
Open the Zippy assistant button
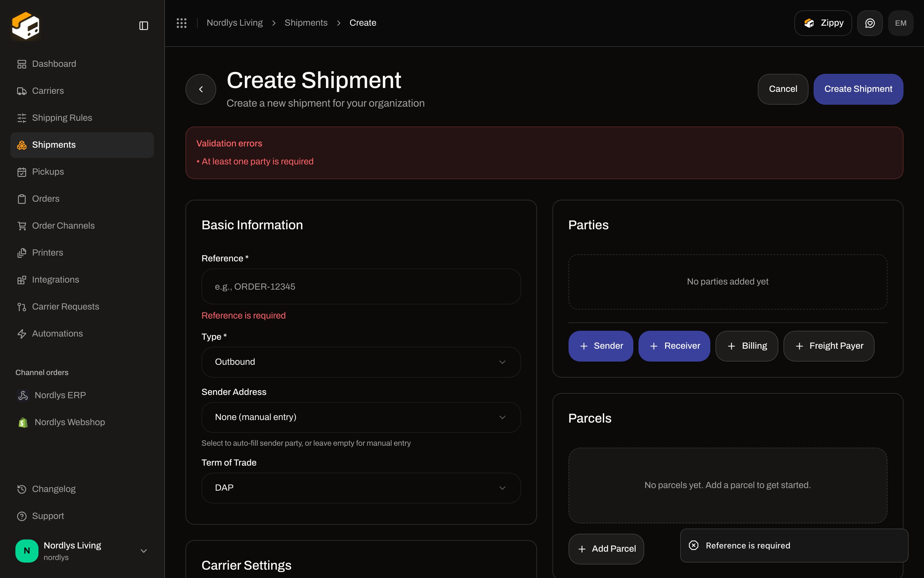(823, 23)
